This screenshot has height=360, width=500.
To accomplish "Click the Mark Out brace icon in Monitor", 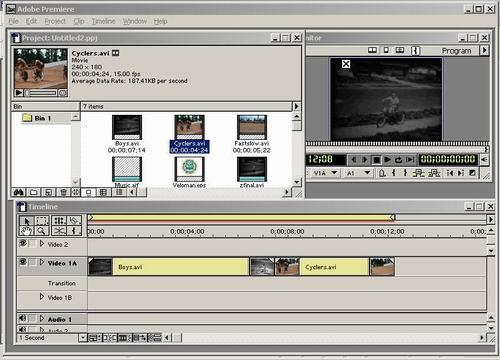I will coord(405,173).
